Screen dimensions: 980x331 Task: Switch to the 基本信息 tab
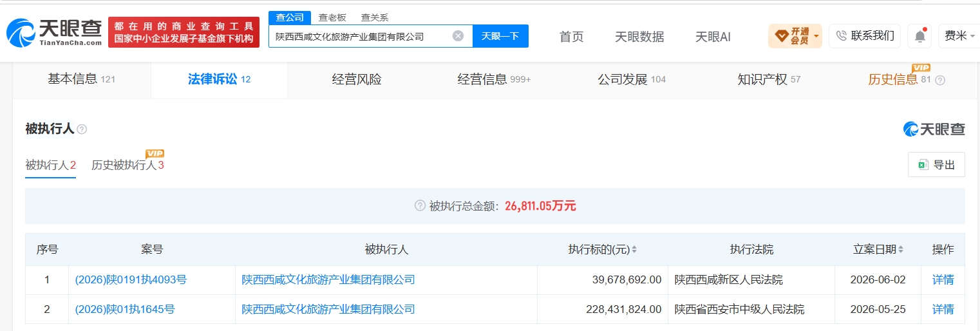(81, 80)
